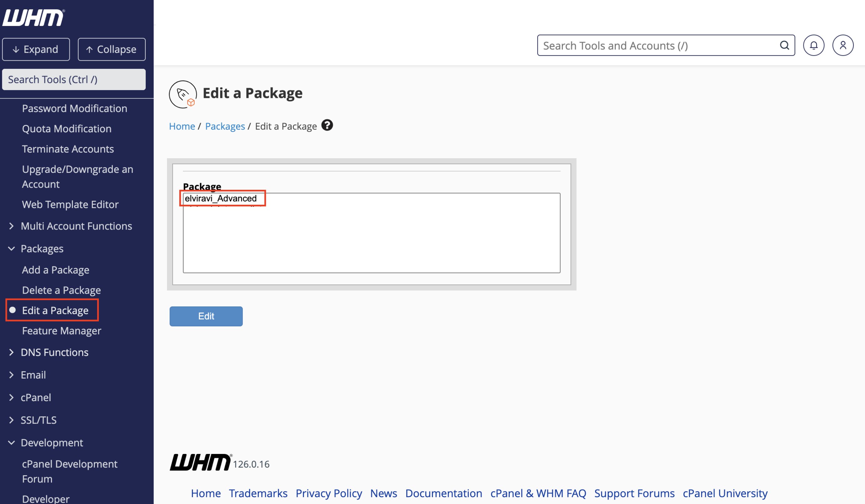Viewport: 865px width, 504px height.
Task: Open Feature Manager
Action: 61,331
